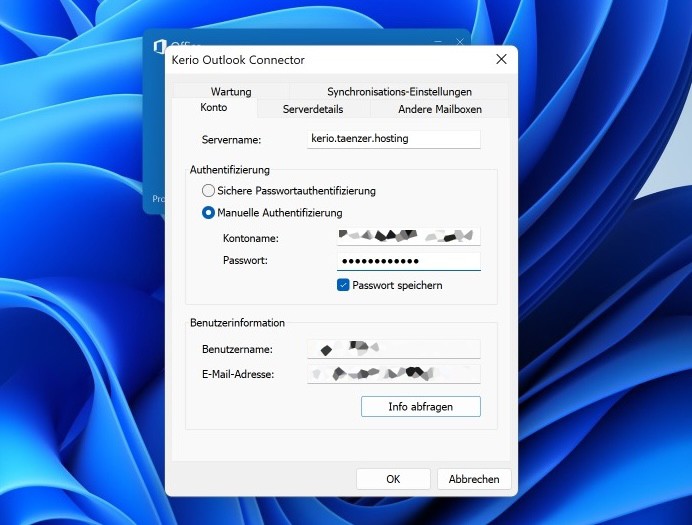Click the Kerio Outlook Connector title text
This screenshot has height=525, width=692.
pyautogui.click(x=238, y=60)
